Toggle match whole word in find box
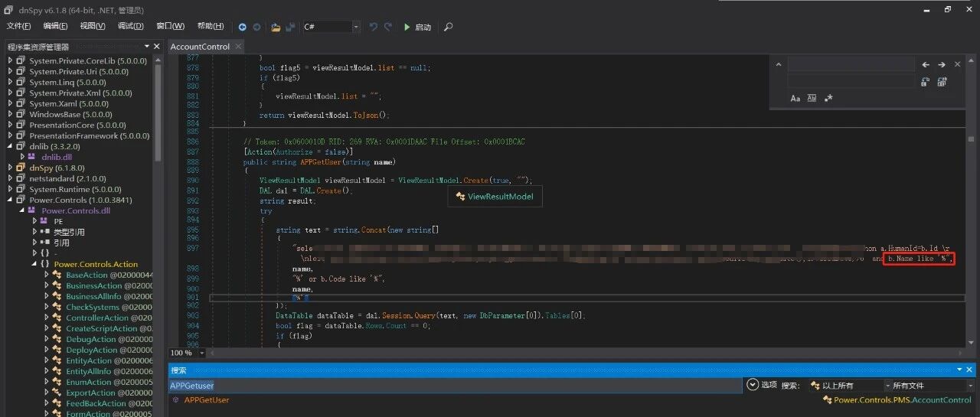This screenshot has width=980, height=417. pyautogui.click(x=812, y=98)
